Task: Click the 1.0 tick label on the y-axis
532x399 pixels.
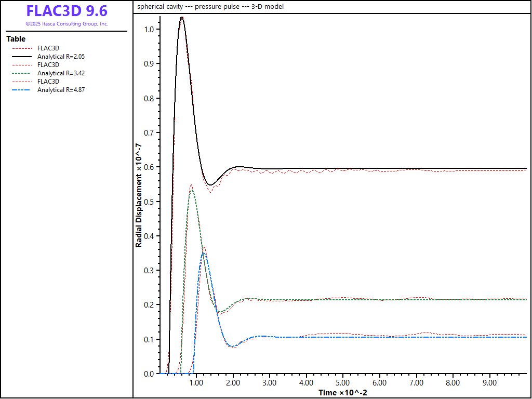Action: (149, 29)
